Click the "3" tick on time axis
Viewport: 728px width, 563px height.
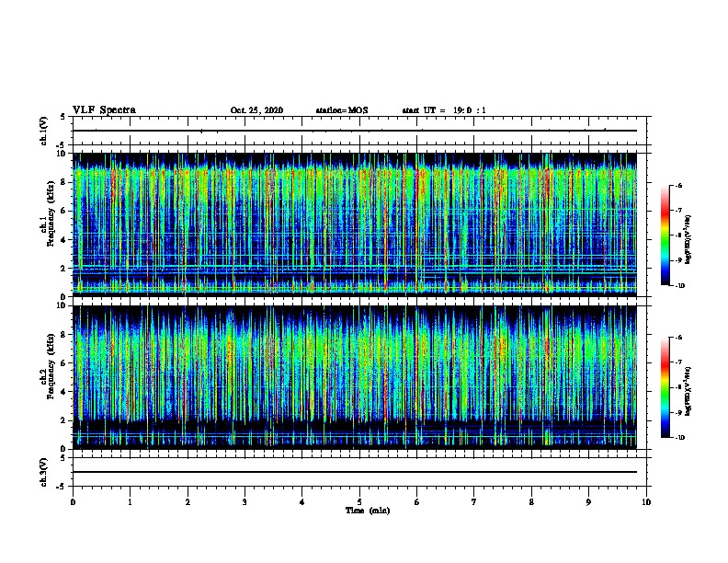(x=245, y=502)
